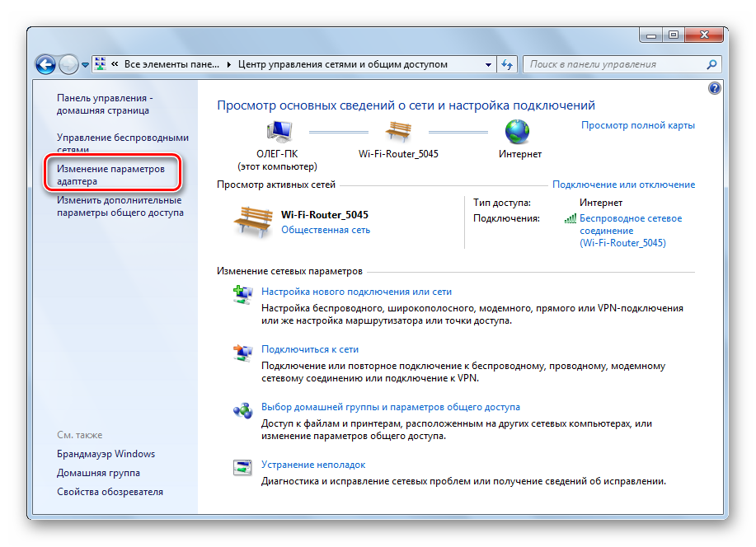The image size is (756, 547).
Task: Close the Network Center window
Action: coord(704,35)
